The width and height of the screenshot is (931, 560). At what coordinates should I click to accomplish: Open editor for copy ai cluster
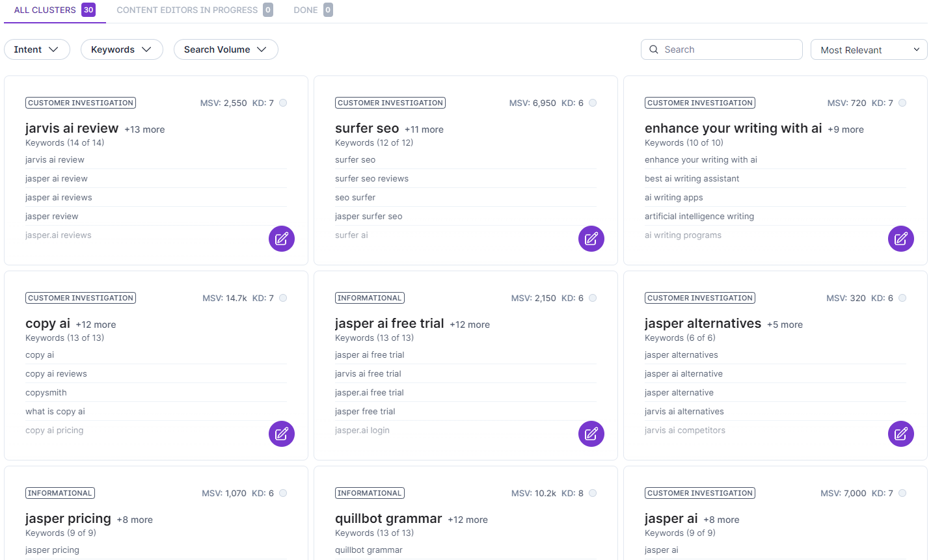tap(282, 434)
